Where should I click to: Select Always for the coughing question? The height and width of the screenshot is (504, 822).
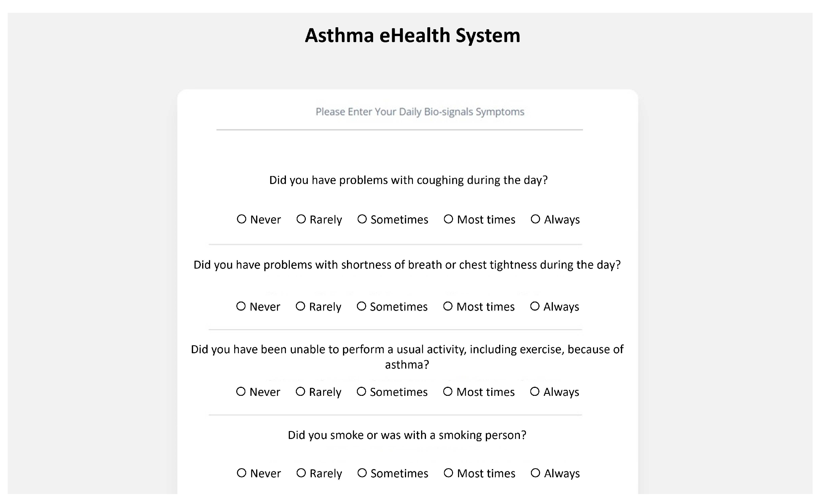click(536, 219)
